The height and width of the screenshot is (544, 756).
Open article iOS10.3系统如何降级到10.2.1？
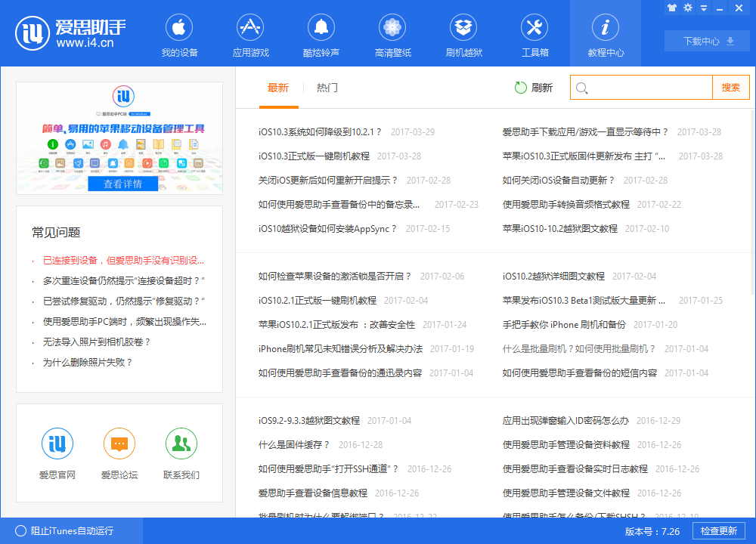(x=320, y=131)
